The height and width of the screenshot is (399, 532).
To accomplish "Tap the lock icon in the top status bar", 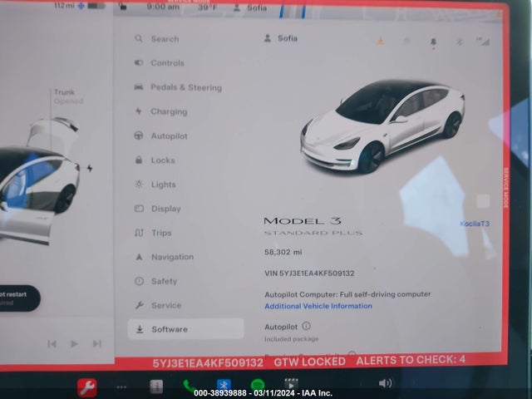I will 122,6.
